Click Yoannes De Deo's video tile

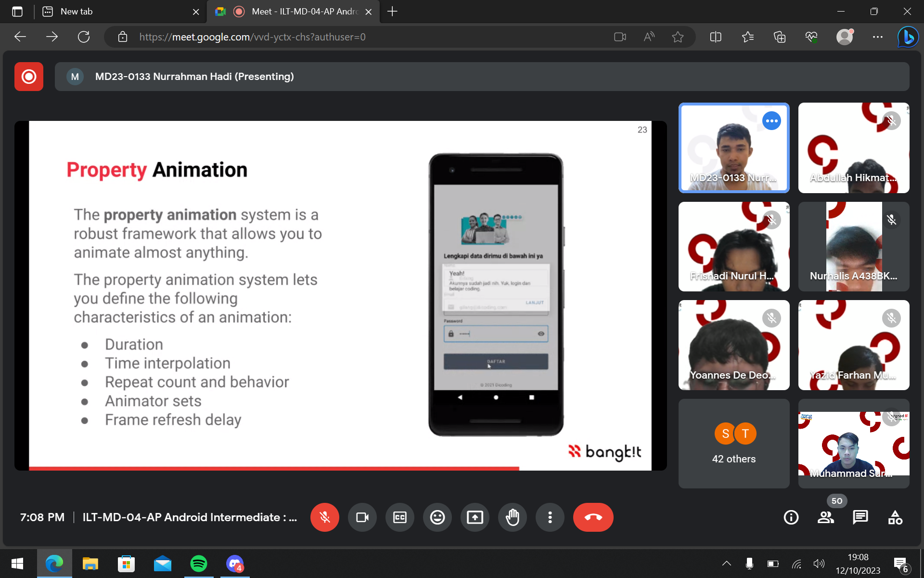click(733, 345)
